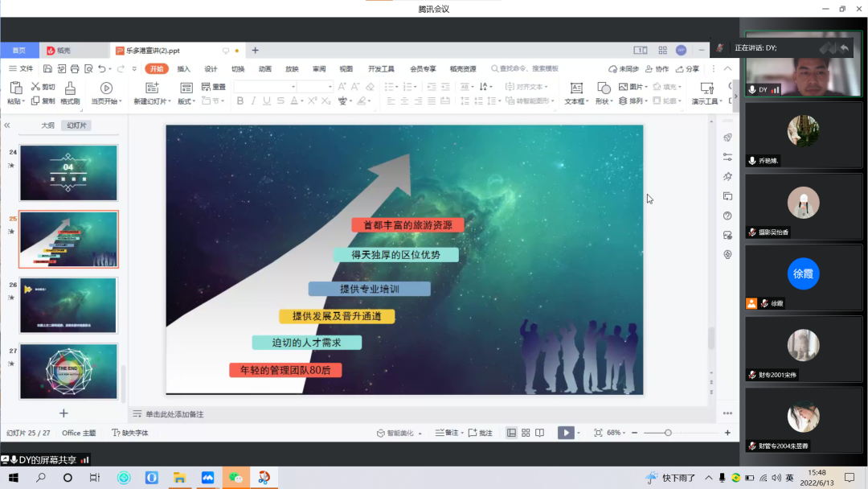Switch to the 大纲 outline panel tab
Screen dimensions: 868x489
click(x=47, y=125)
